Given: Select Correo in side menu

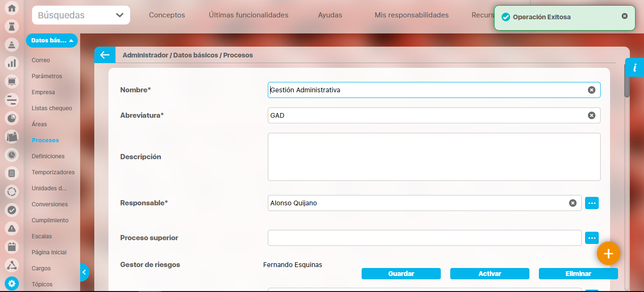Looking at the screenshot, I should (x=41, y=60).
